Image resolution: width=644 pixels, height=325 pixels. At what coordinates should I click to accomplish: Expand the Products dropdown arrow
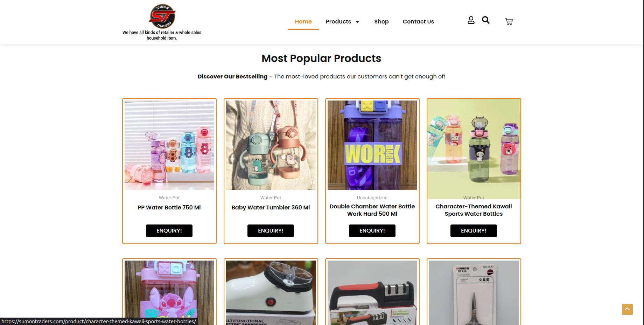357,22
